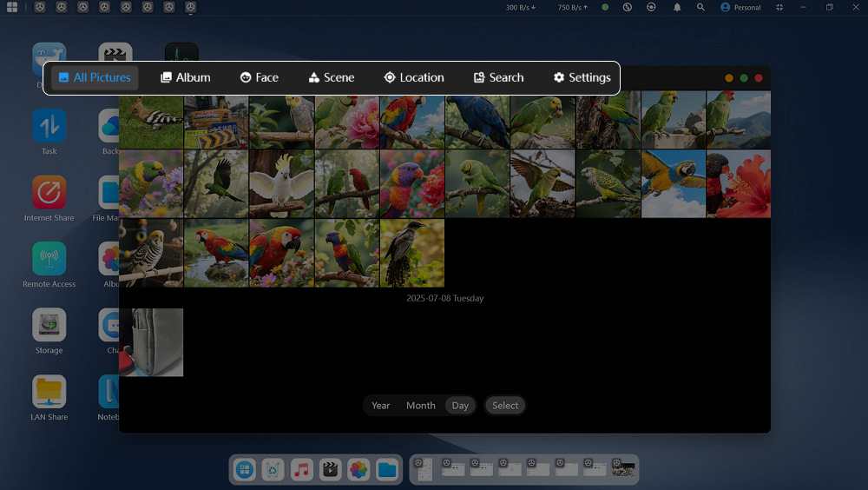The image size is (868, 490).
Task: Switch grouping to Month view
Action: (x=421, y=406)
